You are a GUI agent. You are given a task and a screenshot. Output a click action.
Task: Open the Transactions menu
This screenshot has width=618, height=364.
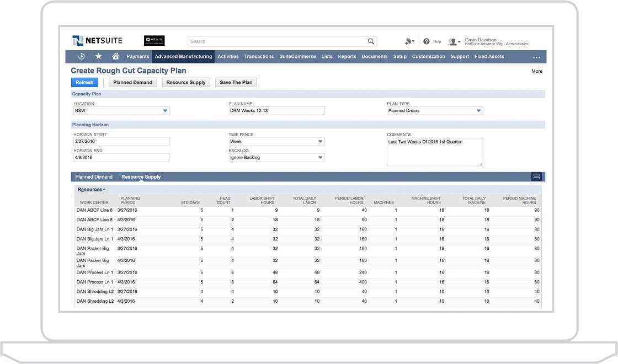[259, 56]
